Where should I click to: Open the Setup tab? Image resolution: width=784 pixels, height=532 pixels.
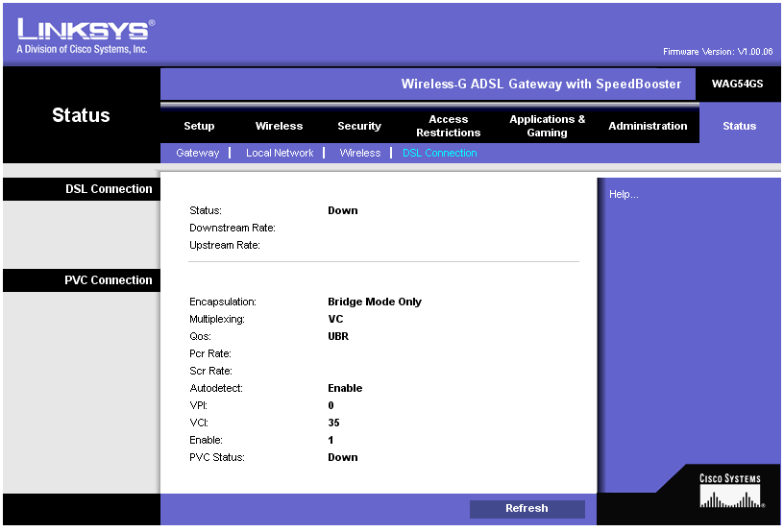point(199,126)
